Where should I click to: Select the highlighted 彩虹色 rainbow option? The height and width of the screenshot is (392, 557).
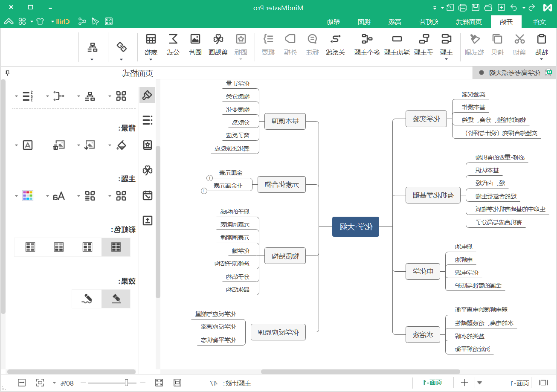(116, 247)
